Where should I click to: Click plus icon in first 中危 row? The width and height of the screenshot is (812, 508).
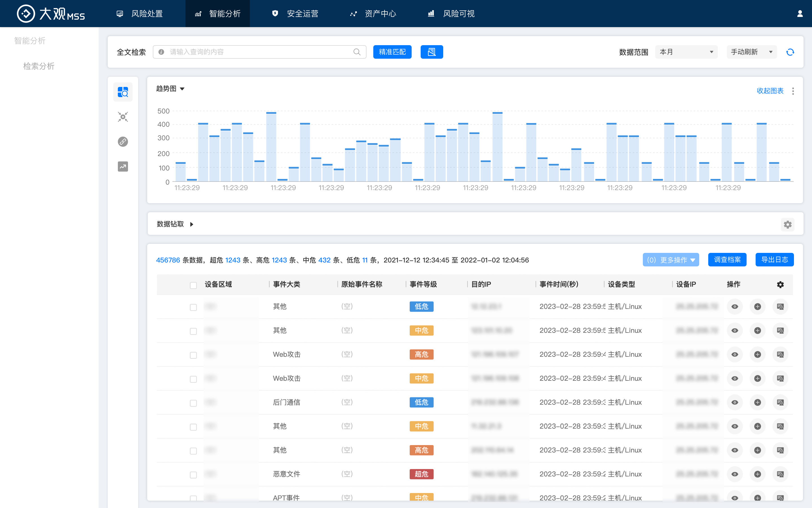(758, 330)
